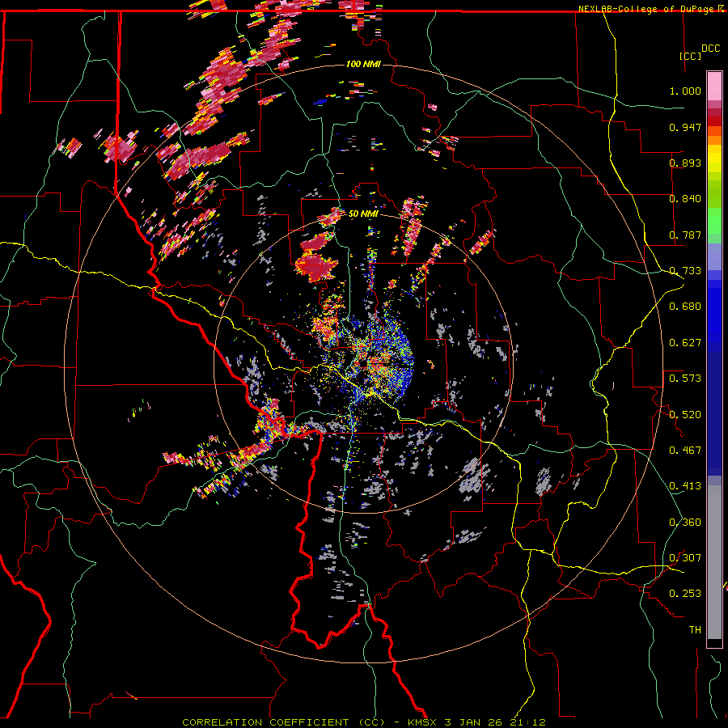Select the 1.000 scale value
The height and width of the screenshot is (728, 728).
click(685, 91)
